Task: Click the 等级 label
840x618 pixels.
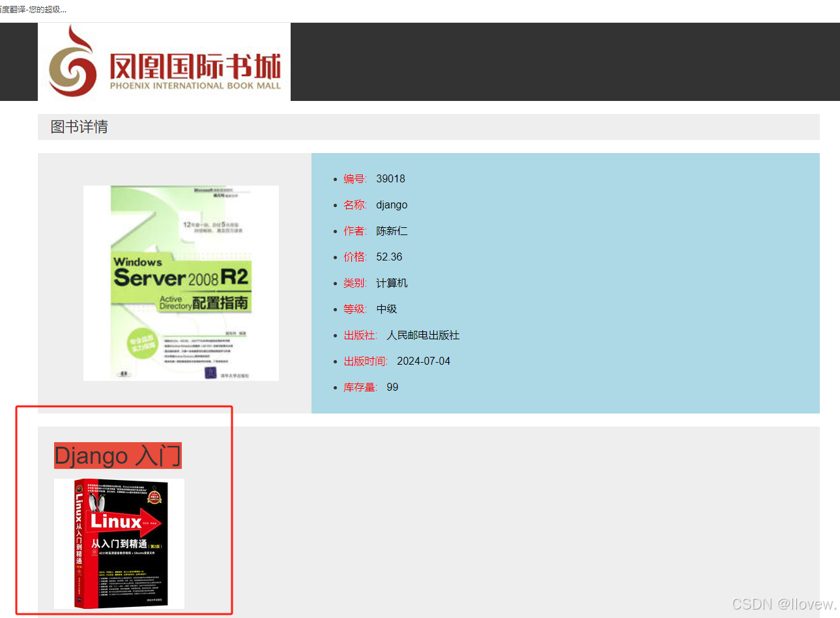Action: (355, 309)
